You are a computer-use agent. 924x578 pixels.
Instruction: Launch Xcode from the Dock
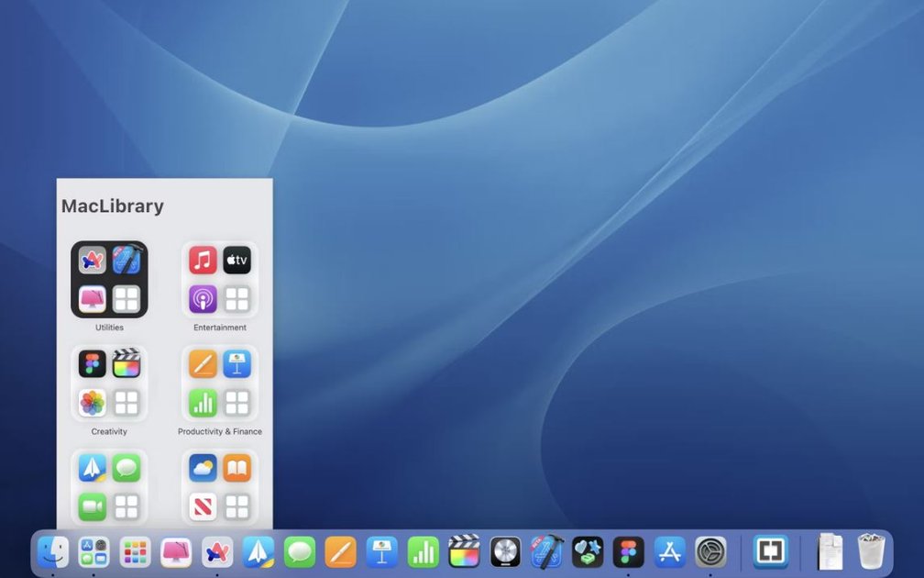[x=547, y=551]
